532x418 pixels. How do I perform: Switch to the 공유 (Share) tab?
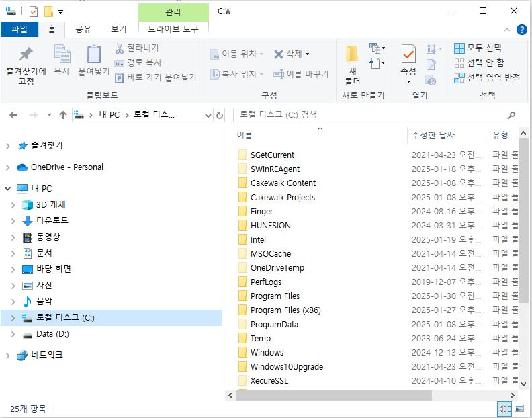pyautogui.click(x=83, y=29)
